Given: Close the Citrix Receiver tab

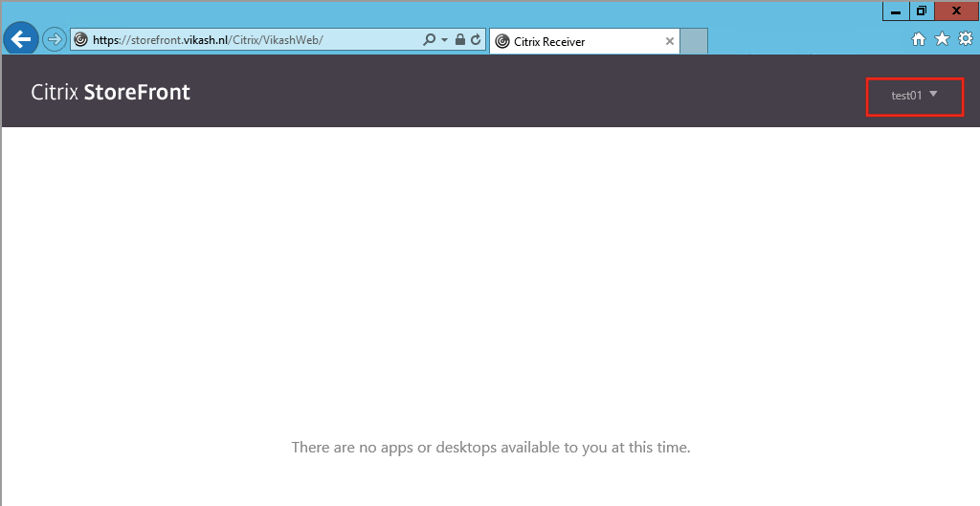Looking at the screenshot, I should (669, 41).
